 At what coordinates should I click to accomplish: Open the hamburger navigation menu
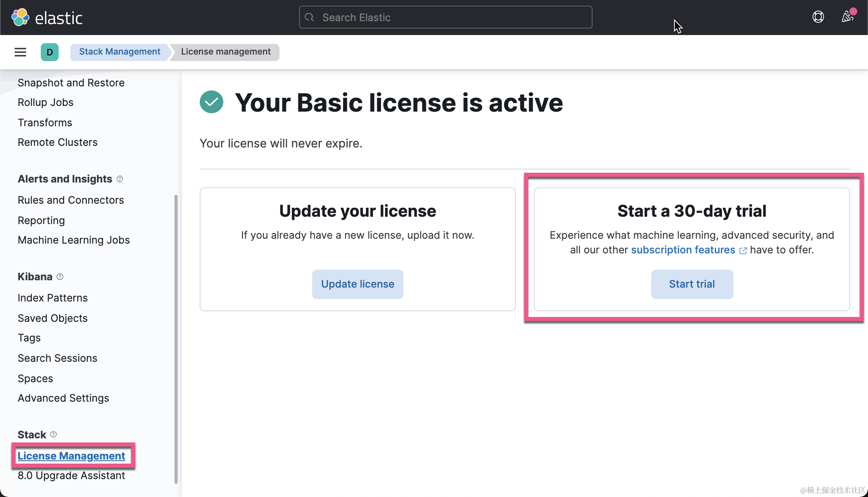pos(20,52)
